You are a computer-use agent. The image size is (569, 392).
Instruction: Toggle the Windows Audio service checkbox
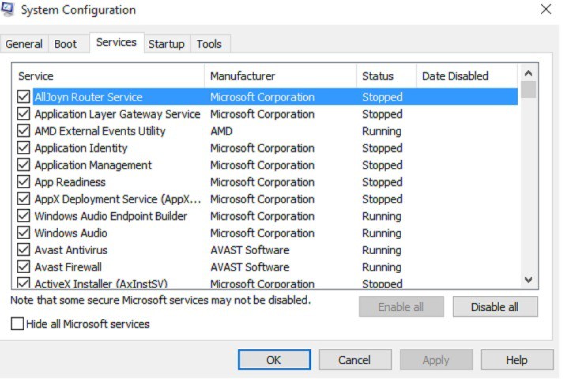24,233
